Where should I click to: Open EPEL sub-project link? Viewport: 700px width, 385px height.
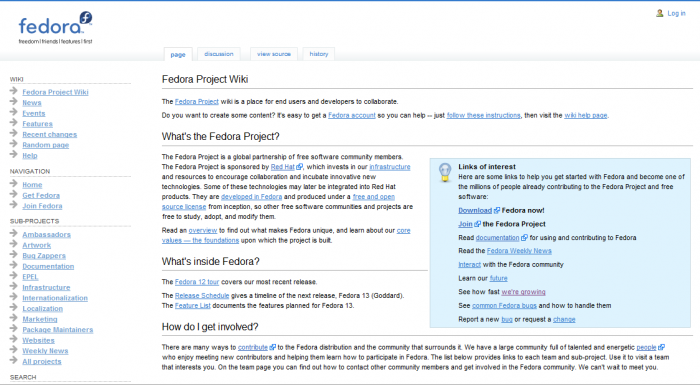(x=30, y=277)
